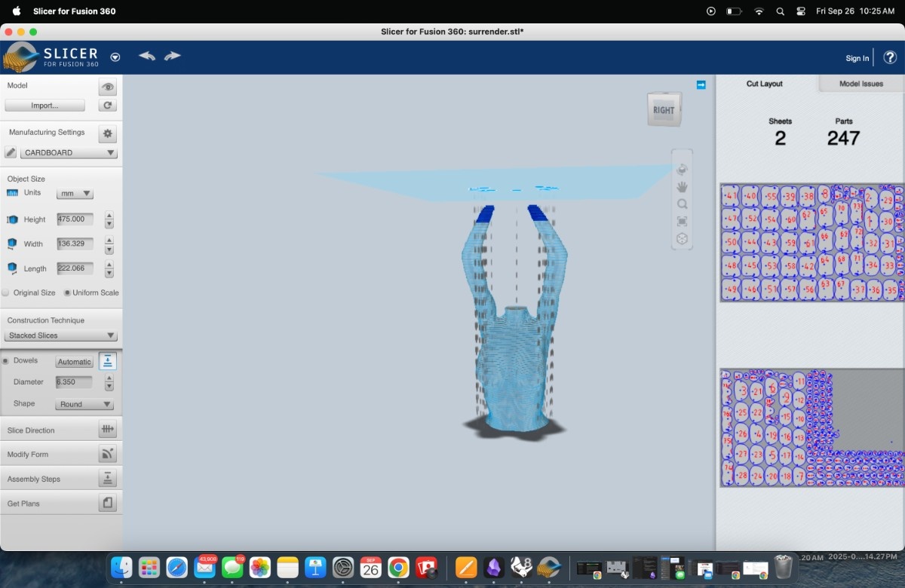This screenshot has height=588, width=905.
Task: Click the Undo arrow in the toolbar
Action: coord(147,56)
